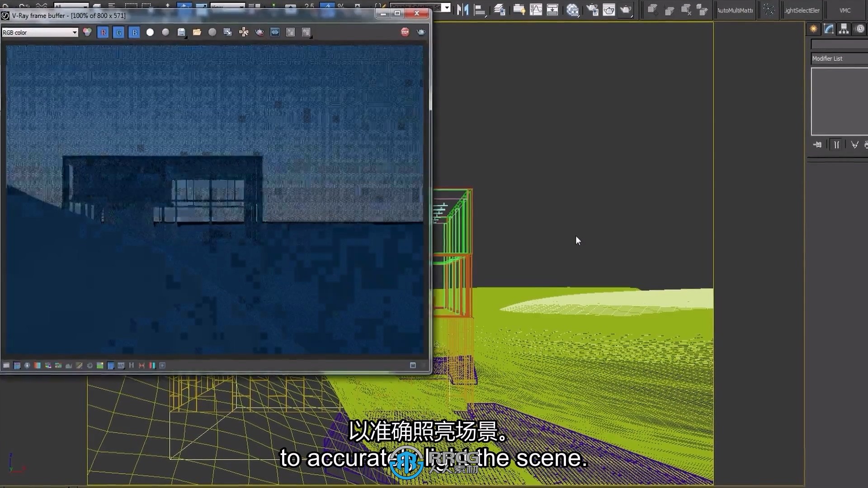Click the scatter dots icon in toolbar
Image resolution: width=868 pixels, height=488 pixels.
769,9
